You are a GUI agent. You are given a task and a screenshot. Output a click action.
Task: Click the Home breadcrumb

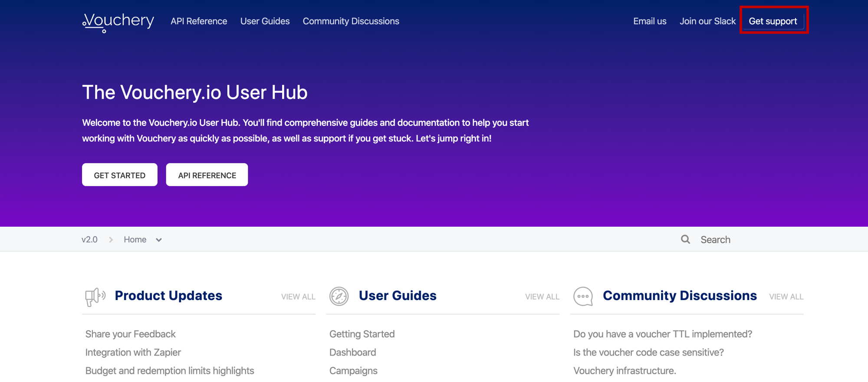(135, 240)
